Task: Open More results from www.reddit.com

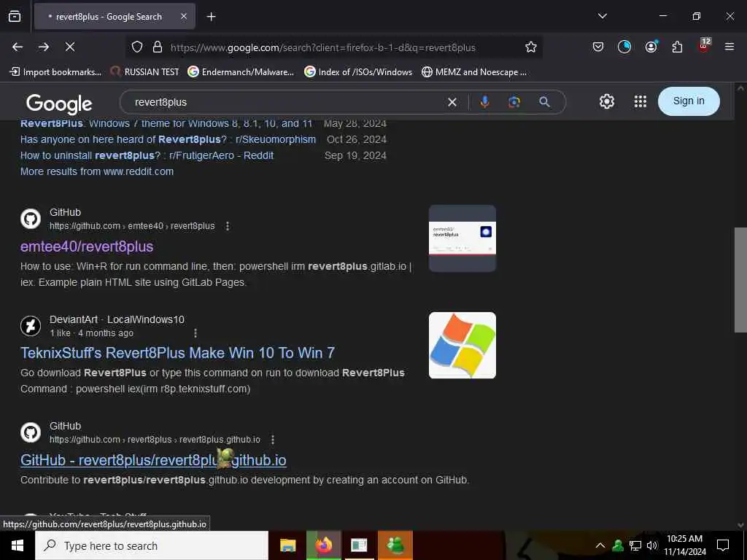Action: (x=97, y=171)
